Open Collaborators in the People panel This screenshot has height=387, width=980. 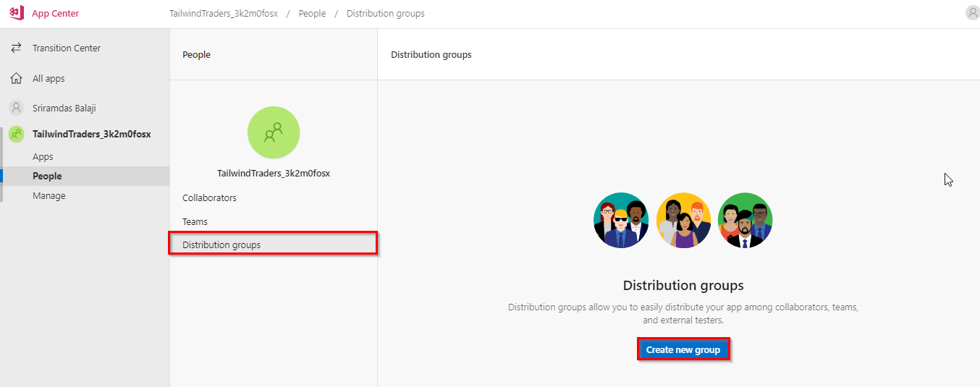pos(209,198)
